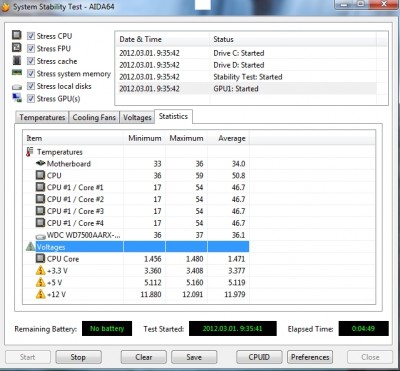Click the monitor icon beside Stress GPU(s)
This screenshot has width=400, height=371.
pos(17,98)
